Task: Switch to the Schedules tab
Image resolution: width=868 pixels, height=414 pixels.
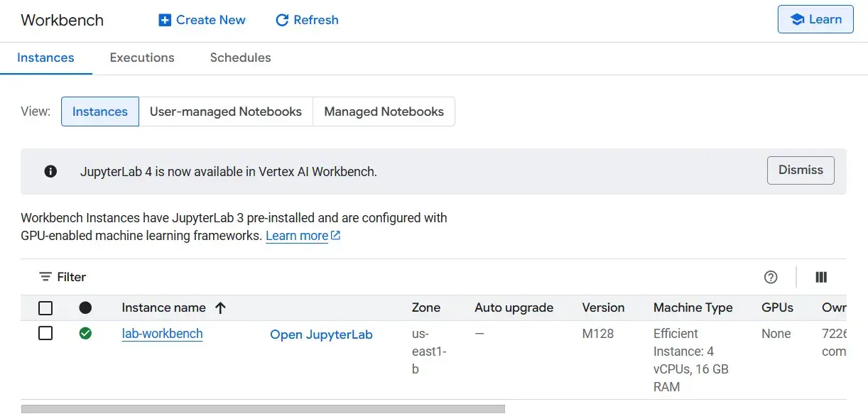Action: 240,58
